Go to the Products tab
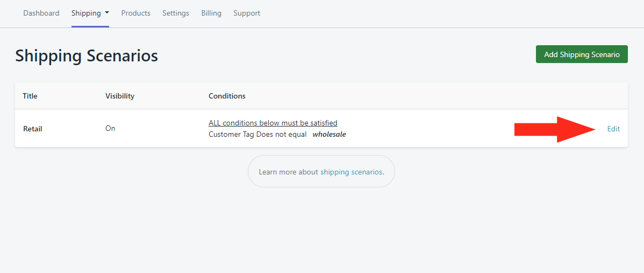Viewport: 644px width, 273px height. tap(136, 13)
